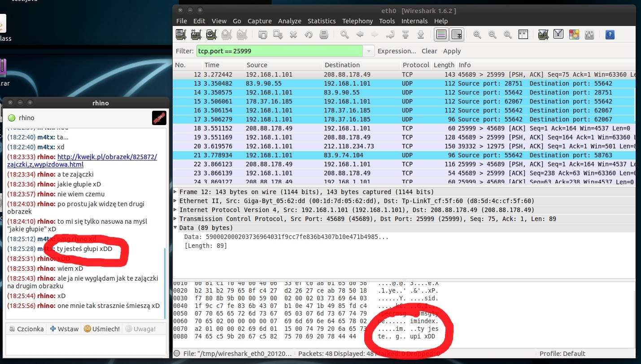Zoom in packet text icon
Viewport: 641px width, 364px height.
477,35
